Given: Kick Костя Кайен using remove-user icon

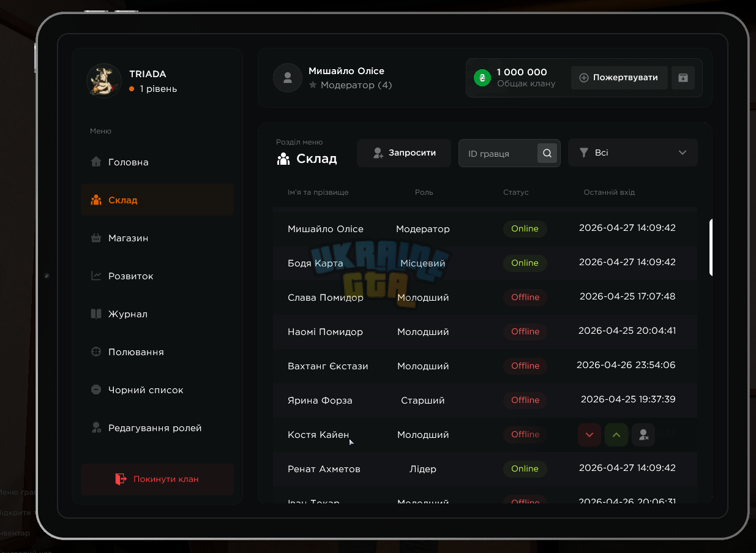Looking at the screenshot, I should (643, 435).
